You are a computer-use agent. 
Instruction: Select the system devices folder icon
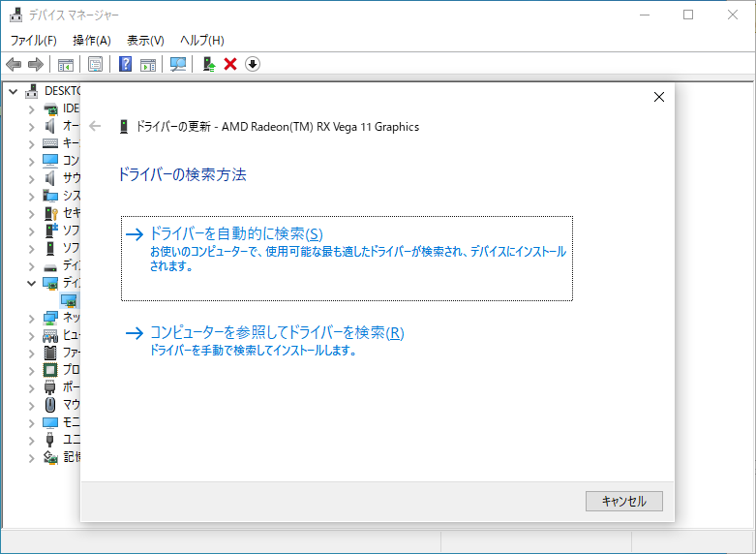50,196
